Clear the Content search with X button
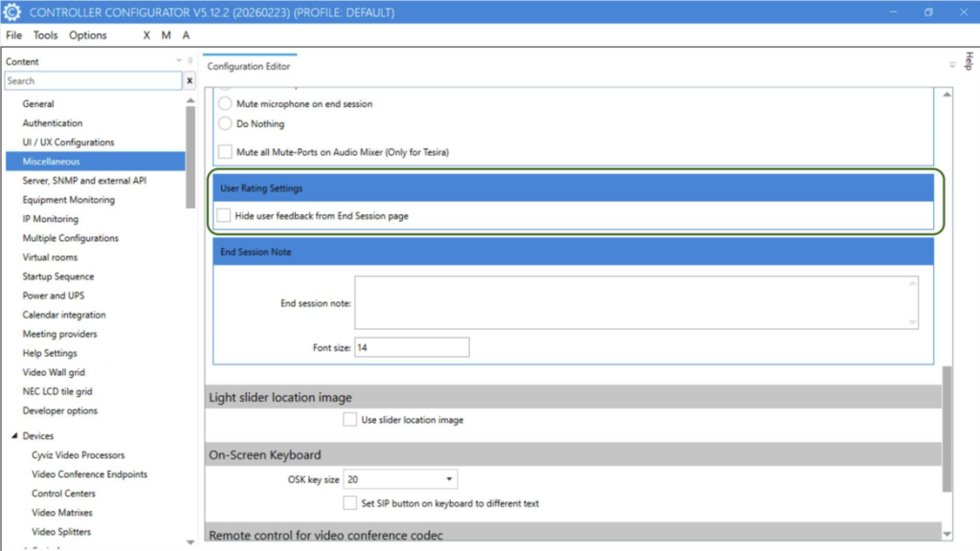 pos(189,81)
